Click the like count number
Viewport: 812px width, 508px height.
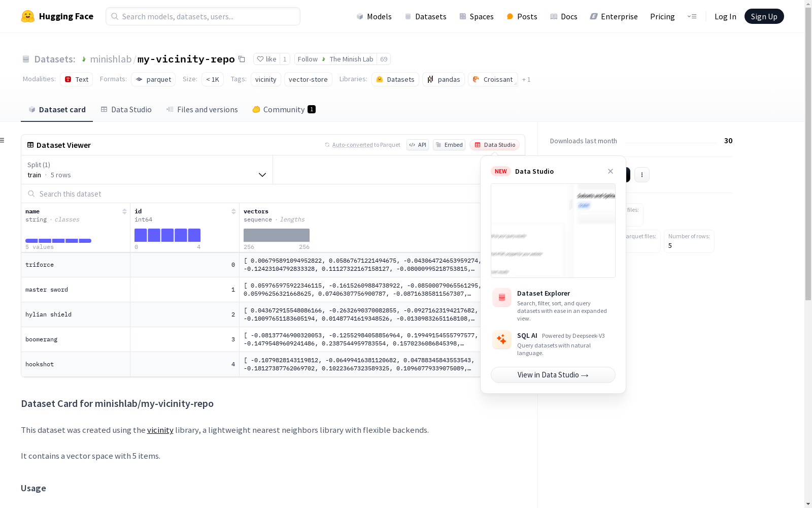285,59
